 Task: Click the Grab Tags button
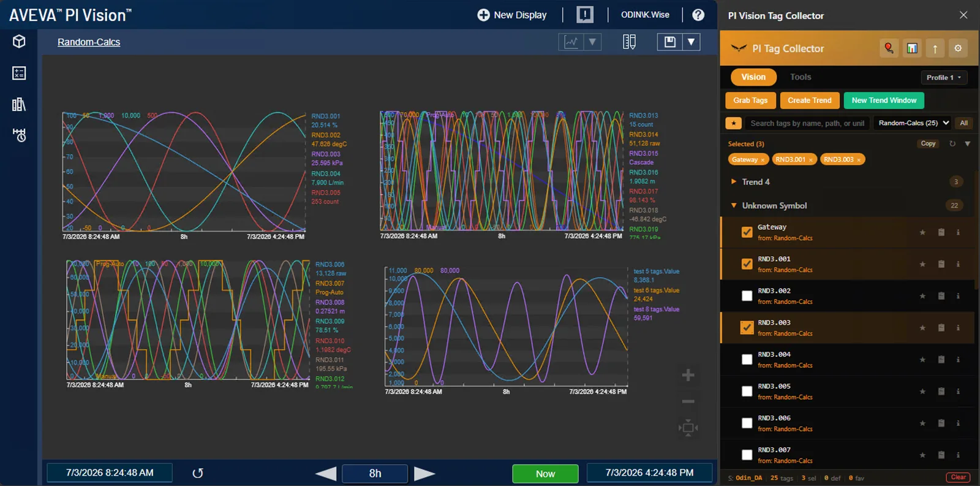pos(750,101)
